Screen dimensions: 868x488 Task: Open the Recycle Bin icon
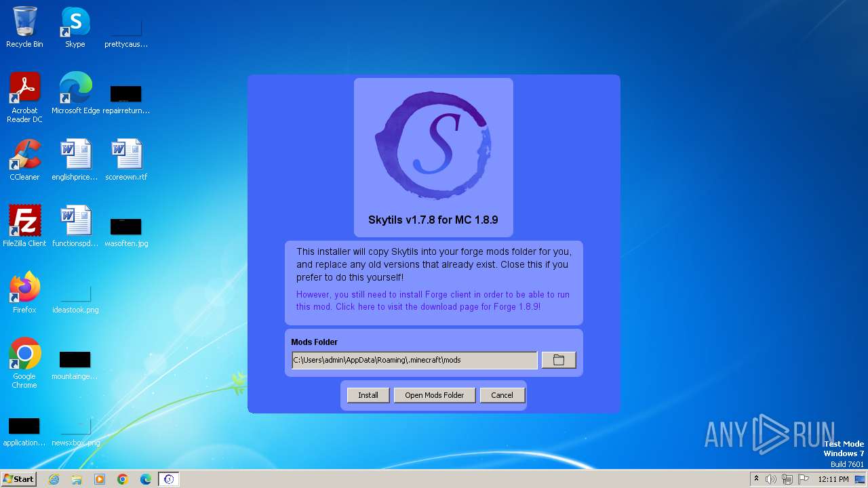(x=24, y=27)
